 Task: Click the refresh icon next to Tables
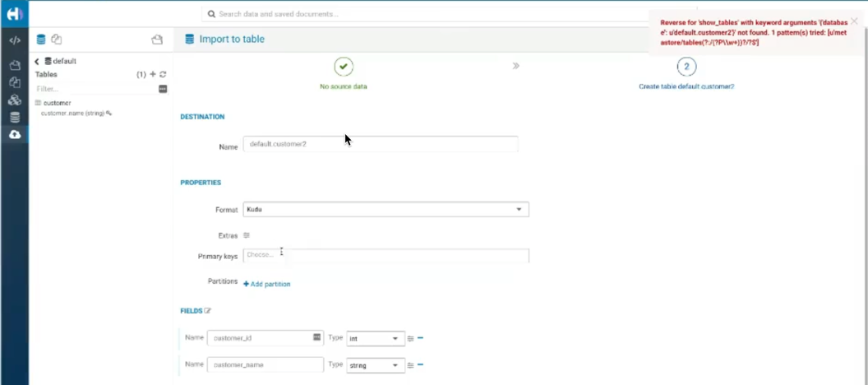[x=163, y=75]
